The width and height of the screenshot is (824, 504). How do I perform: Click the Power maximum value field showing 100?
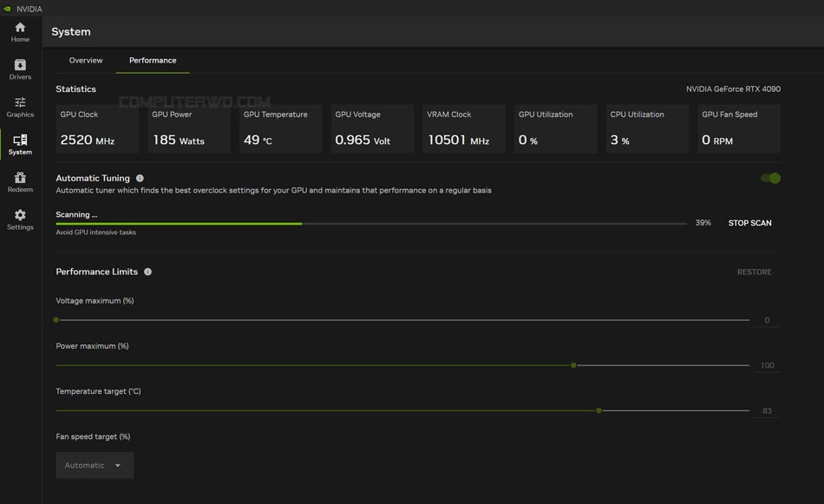pyautogui.click(x=767, y=365)
